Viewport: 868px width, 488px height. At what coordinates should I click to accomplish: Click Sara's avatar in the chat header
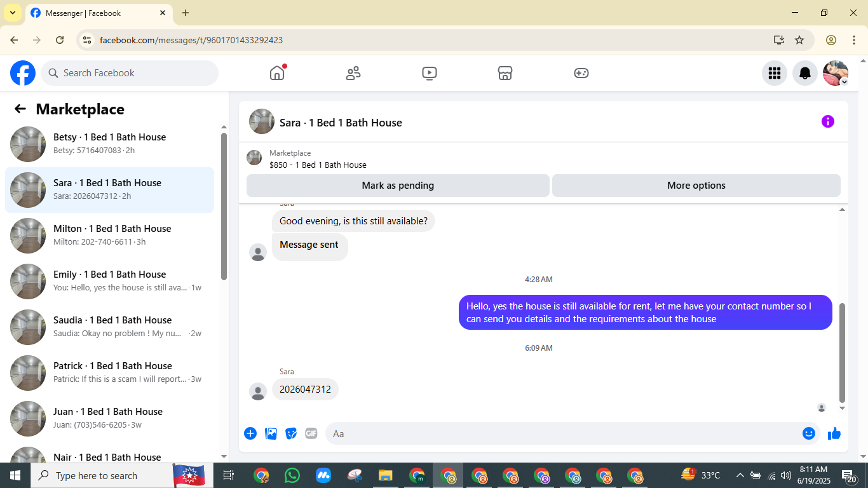pyautogui.click(x=262, y=121)
